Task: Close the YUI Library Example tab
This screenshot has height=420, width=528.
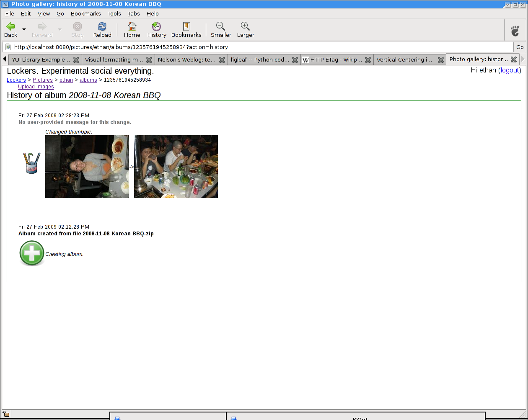Action: [76, 60]
